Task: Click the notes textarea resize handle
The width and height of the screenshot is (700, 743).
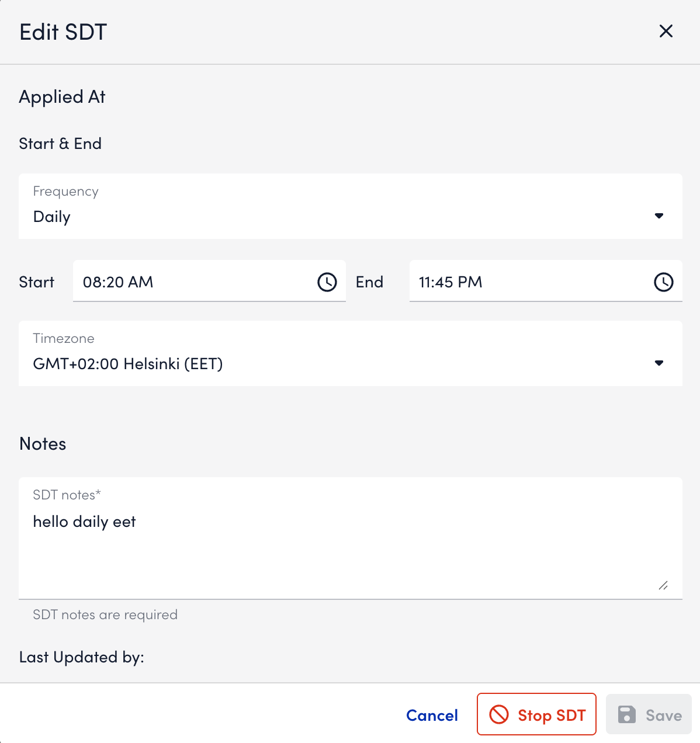Action: [663, 585]
